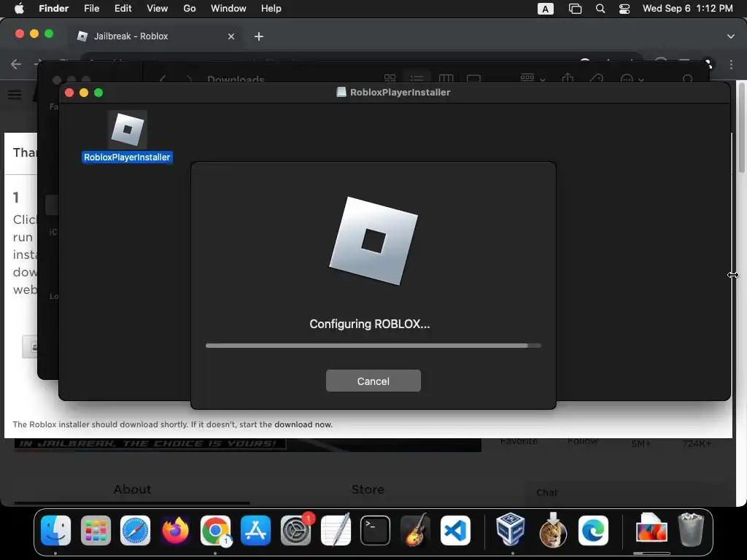Screen dimensions: 747x560
Task: Zoom the RobloxPlayerInstaller Finder window
Action: (98, 93)
